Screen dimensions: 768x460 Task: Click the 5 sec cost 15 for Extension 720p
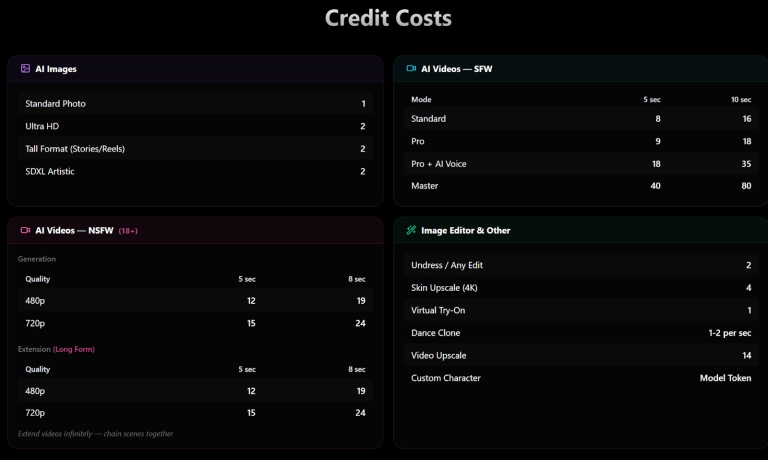[x=251, y=413]
